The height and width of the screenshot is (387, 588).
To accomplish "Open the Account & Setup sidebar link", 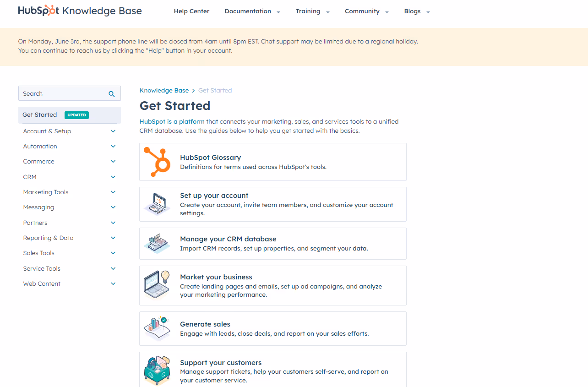I will (x=47, y=131).
